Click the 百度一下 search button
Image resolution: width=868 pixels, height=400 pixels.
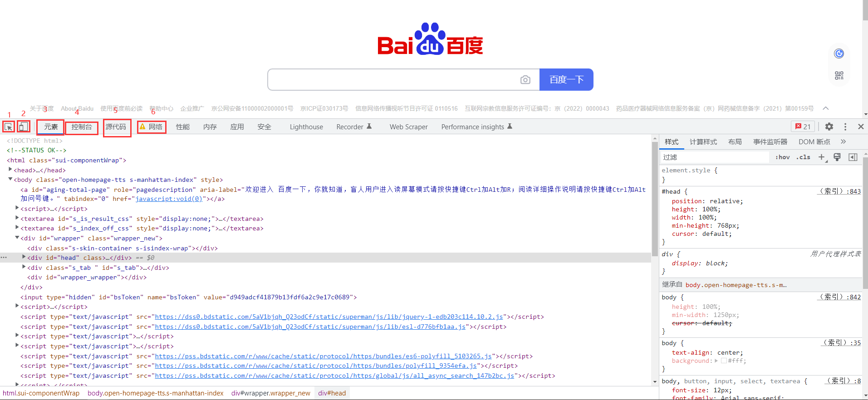coord(566,80)
